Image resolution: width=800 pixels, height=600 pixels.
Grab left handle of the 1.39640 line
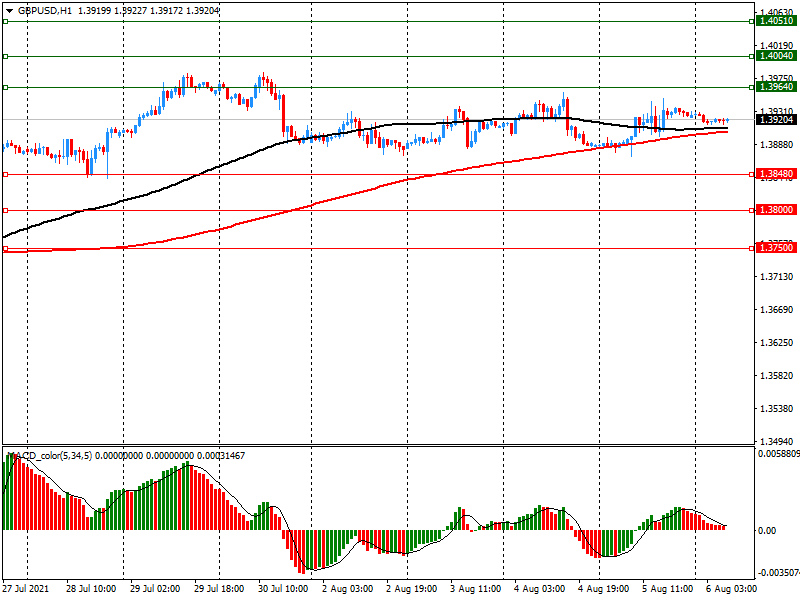point(5,87)
